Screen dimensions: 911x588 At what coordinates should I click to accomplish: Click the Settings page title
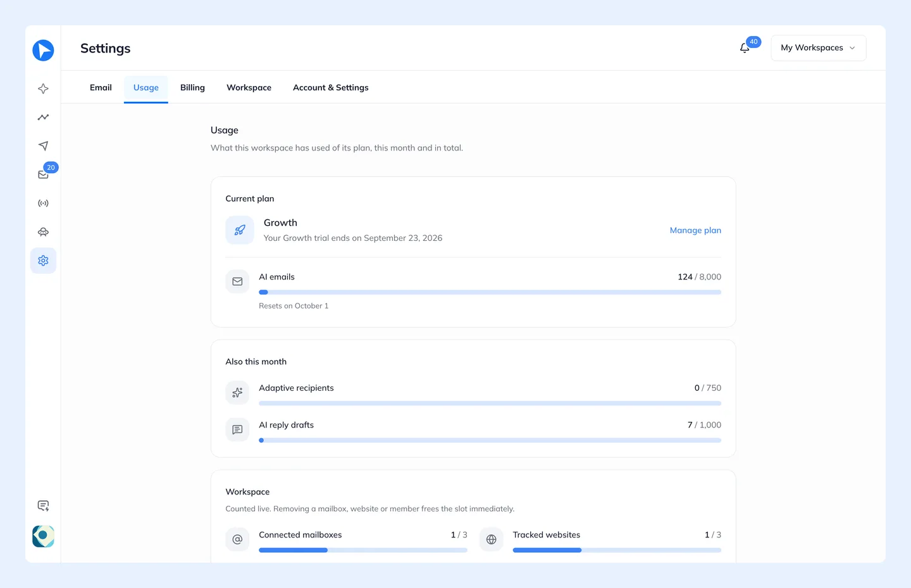coord(106,49)
